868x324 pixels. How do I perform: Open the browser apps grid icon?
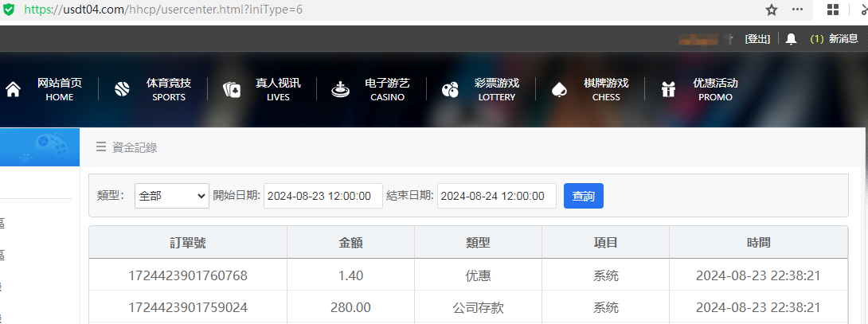tap(833, 10)
